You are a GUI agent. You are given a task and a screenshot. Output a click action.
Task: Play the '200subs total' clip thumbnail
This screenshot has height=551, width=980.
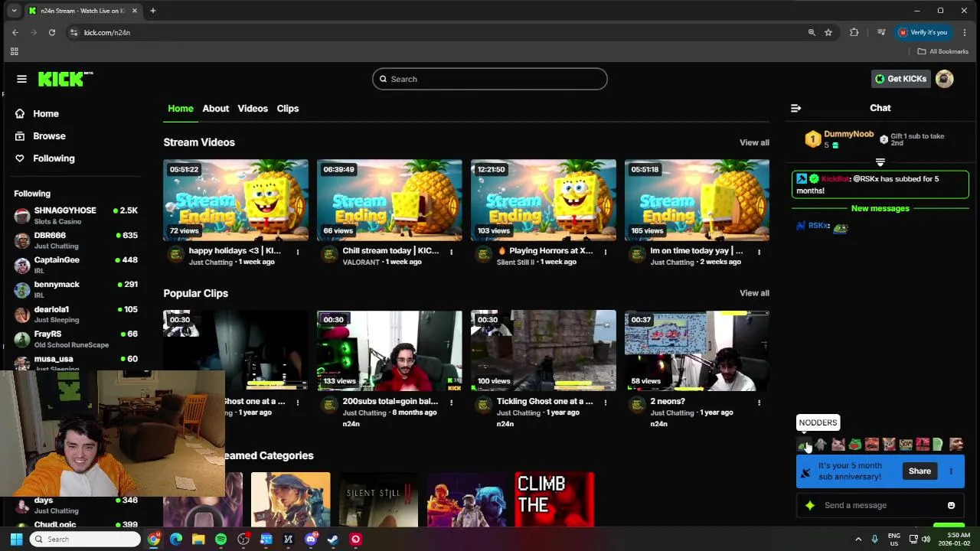[x=390, y=350]
